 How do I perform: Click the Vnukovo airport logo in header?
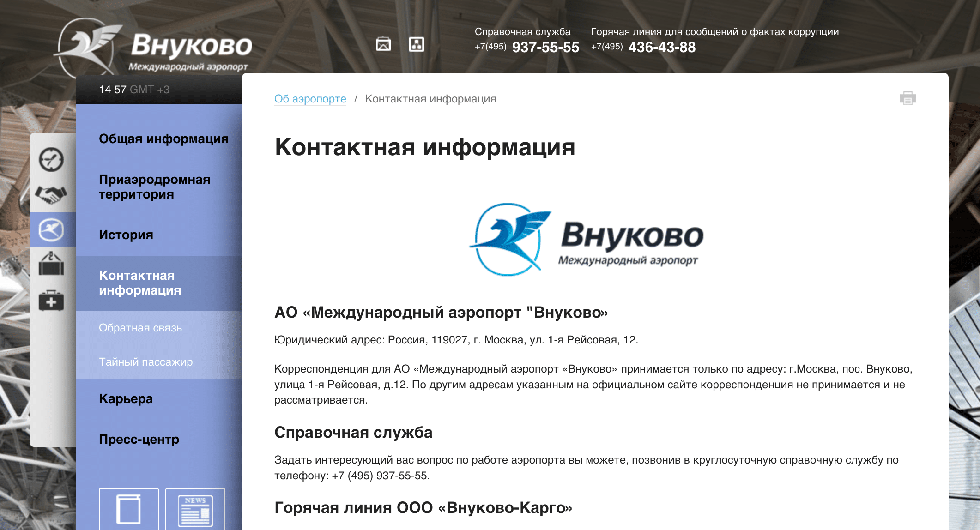pyautogui.click(x=153, y=47)
